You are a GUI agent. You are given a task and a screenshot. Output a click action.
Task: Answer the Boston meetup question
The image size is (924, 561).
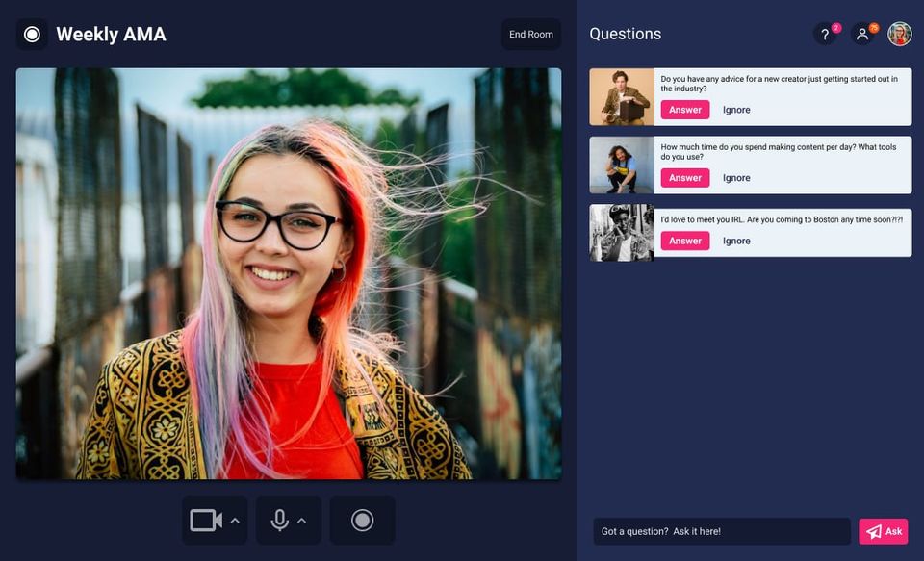[x=684, y=241]
